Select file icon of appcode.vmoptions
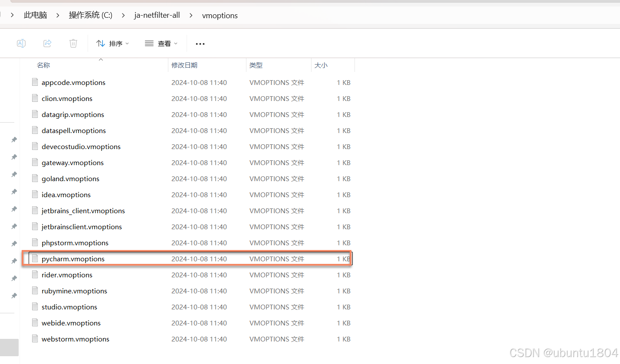The height and width of the screenshot is (364, 620). pyautogui.click(x=35, y=82)
